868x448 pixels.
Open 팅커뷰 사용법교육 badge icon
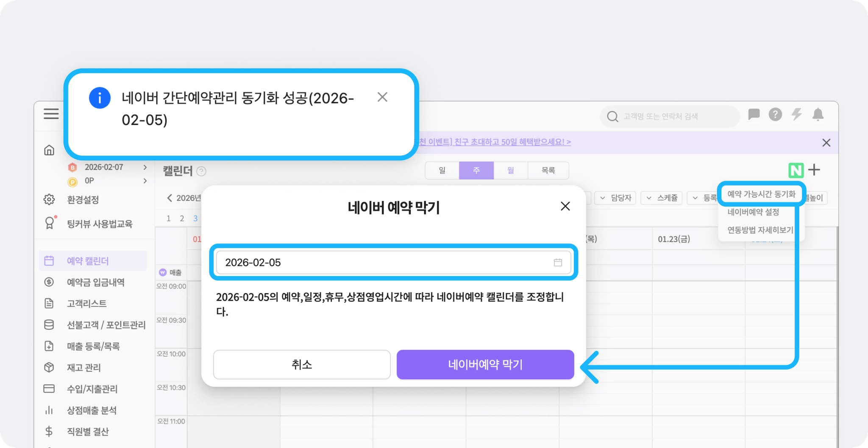pos(50,223)
